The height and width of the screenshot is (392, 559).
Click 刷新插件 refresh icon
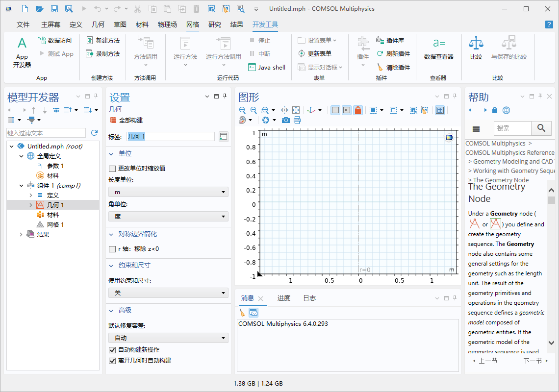click(x=380, y=53)
